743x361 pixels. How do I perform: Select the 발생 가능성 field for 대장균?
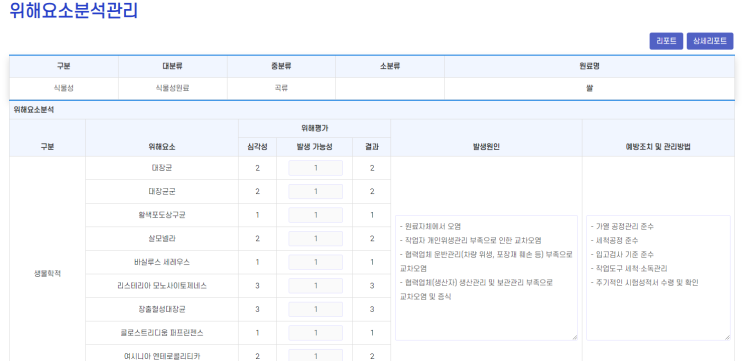pyautogui.click(x=316, y=168)
